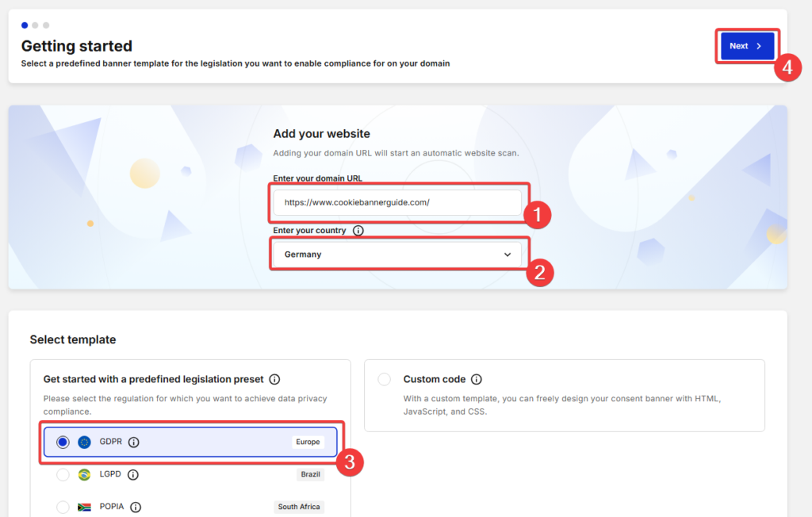Click the info icon beside Enter your country
Image resolution: width=812 pixels, height=517 pixels.
coord(357,230)
